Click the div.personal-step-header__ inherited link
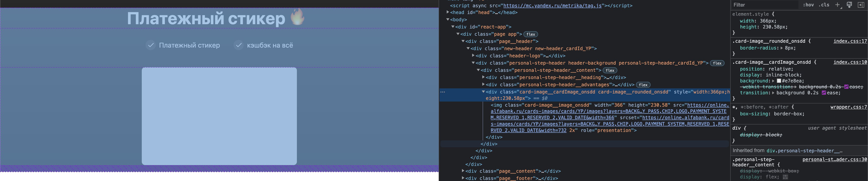The width and height of the screenshot is (868, 181). [x=804, y=151]
